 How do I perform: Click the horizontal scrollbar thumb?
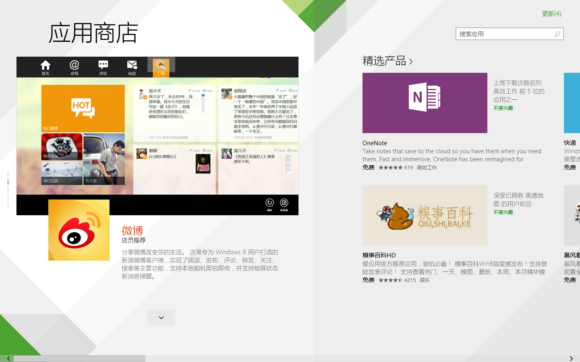80,358
